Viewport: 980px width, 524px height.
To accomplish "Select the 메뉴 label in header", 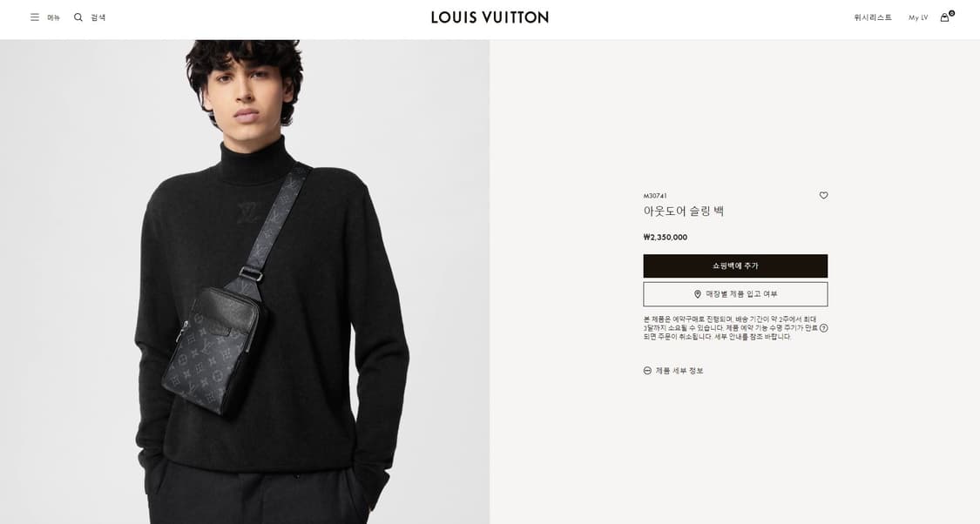I will pyautogui.click(x=54, y=17).
